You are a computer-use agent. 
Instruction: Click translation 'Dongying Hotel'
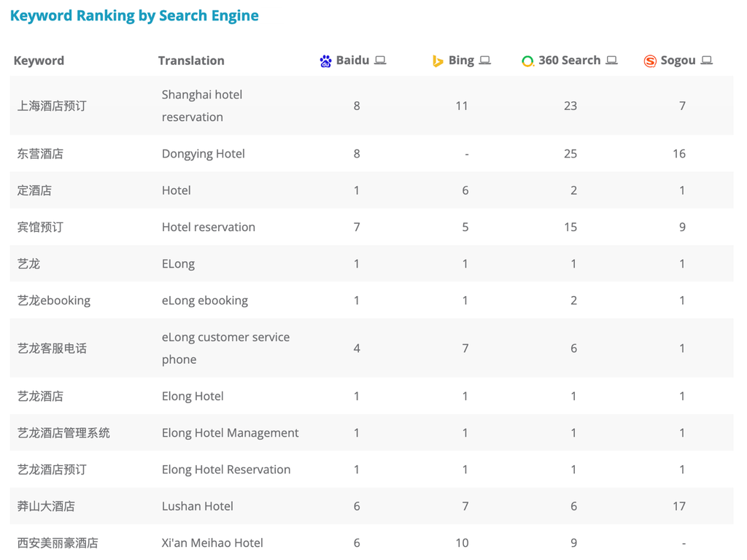pyautogui.click(x=204, y=154)
